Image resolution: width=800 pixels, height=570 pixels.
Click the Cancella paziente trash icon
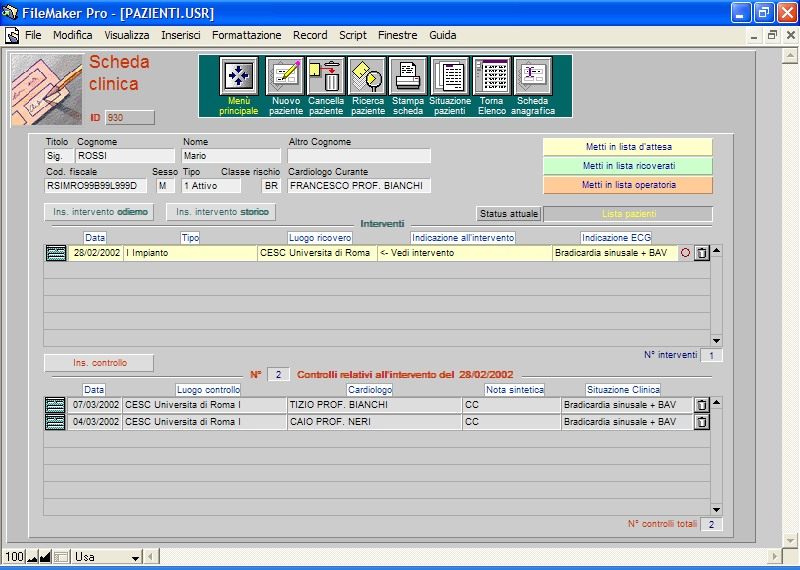326,76
